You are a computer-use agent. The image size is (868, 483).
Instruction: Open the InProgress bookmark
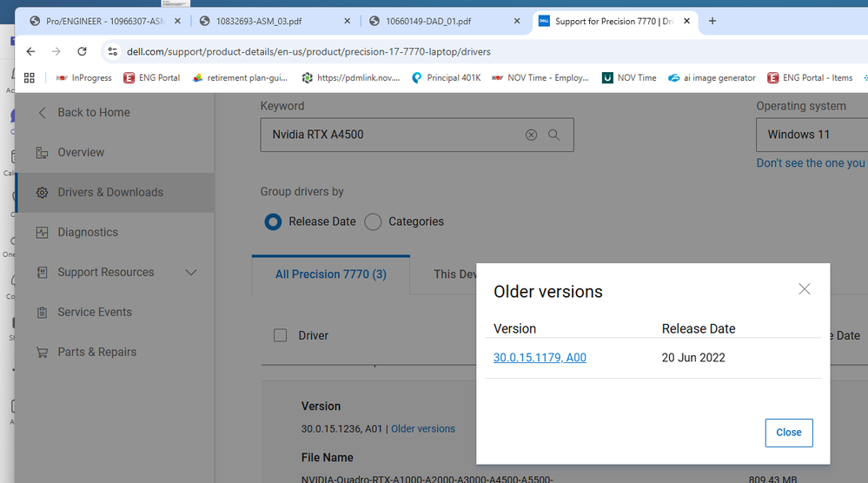[83, 78]
